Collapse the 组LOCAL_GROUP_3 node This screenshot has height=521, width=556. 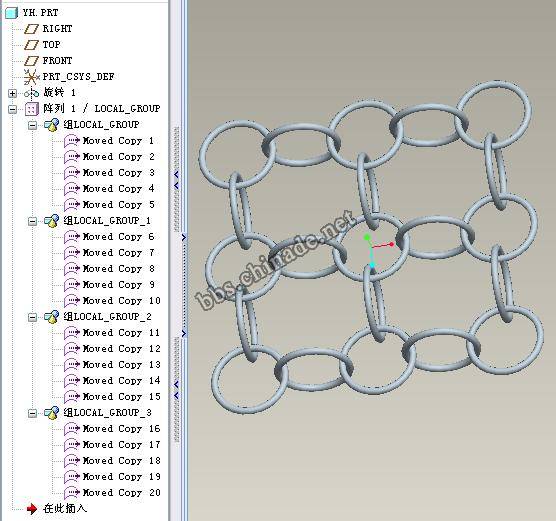coord(32,413)
